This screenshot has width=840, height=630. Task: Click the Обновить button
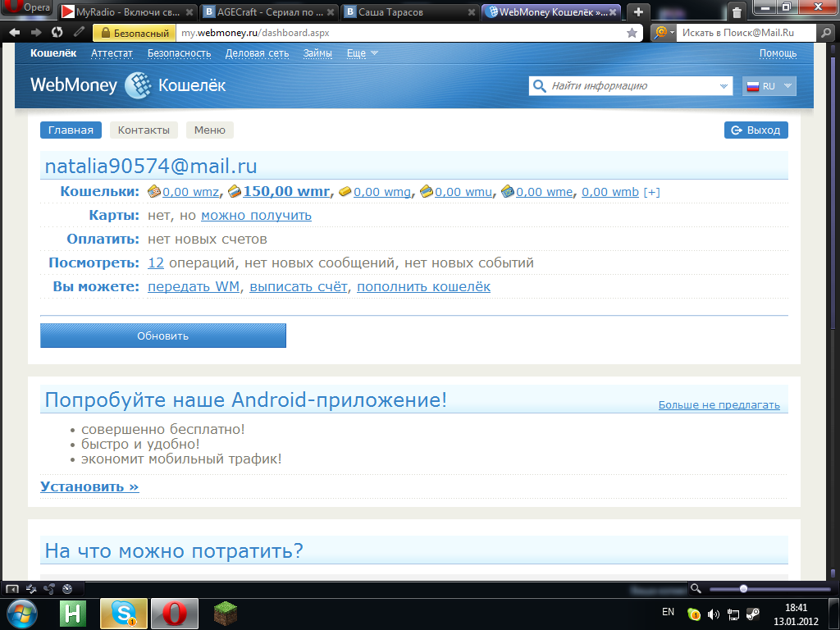pyautogui.click(x=163, y=336)
